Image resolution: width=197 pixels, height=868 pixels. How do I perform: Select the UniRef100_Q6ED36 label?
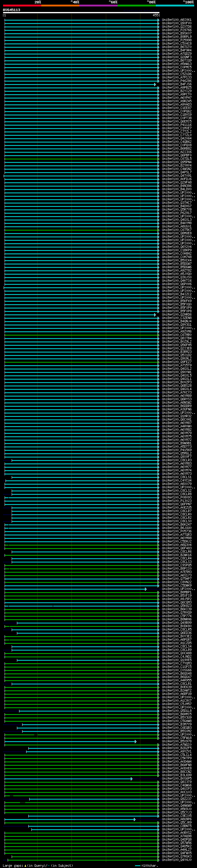(176, 633)
